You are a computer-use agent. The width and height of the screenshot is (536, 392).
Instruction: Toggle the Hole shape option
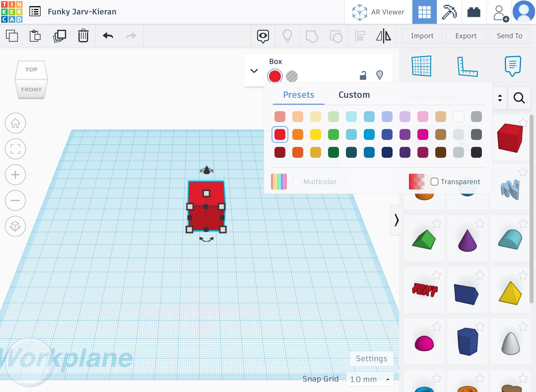tap(292, 76)
